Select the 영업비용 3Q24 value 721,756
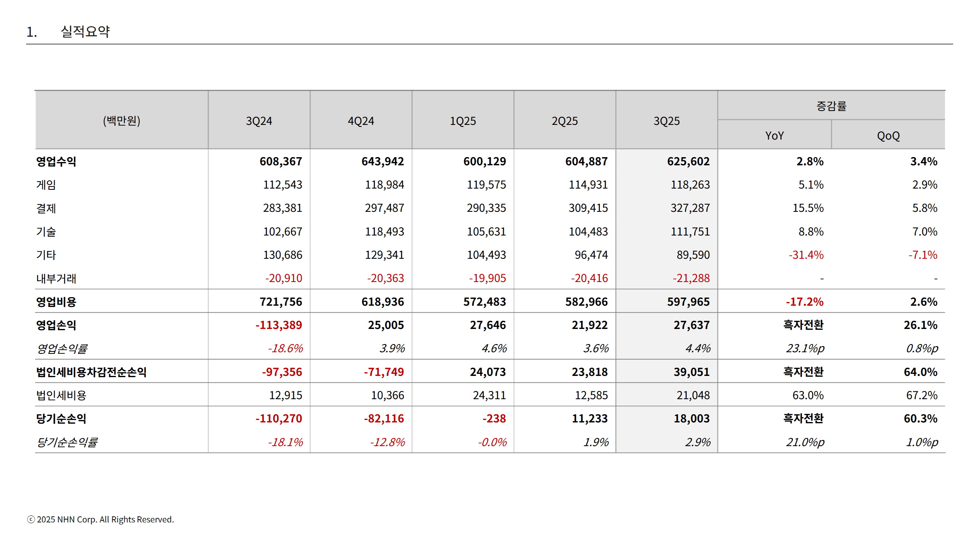The width and height of the screenshot is (980, 551). (281, 302)
